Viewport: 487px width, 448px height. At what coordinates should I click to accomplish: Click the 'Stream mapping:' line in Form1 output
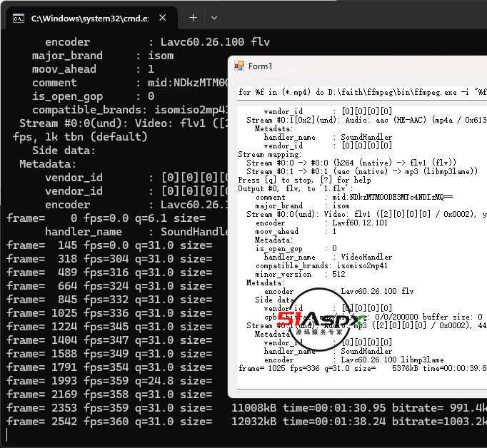[x=269, y=154]
